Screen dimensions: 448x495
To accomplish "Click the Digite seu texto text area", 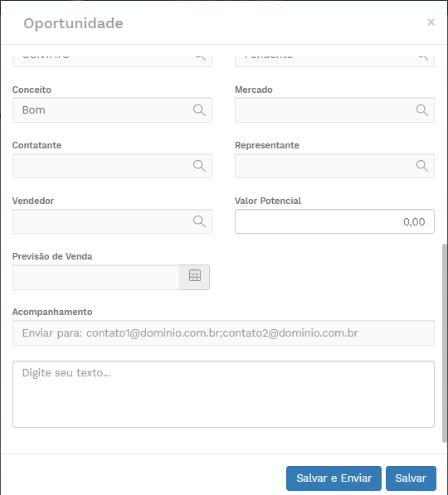I will [x=223, y=395].
